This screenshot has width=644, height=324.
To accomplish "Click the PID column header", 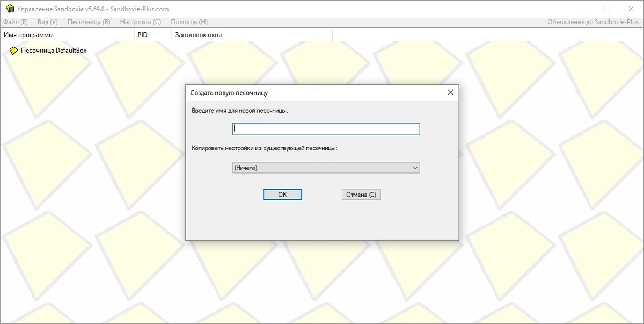I will 153,35.
